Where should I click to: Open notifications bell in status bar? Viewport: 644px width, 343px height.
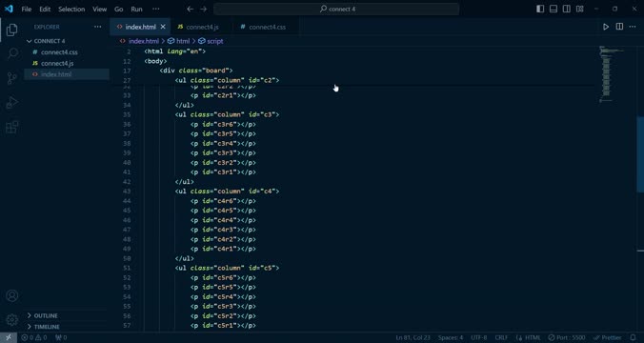633,337
